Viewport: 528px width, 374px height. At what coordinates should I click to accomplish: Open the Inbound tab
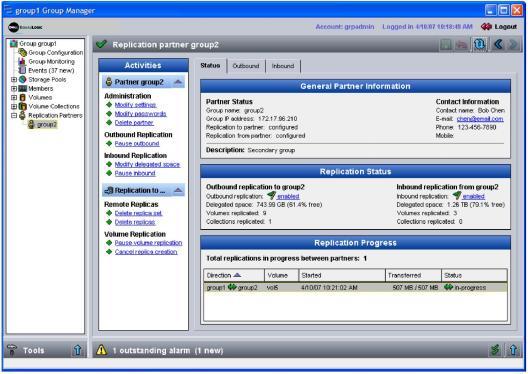click(x=283, y=66)
